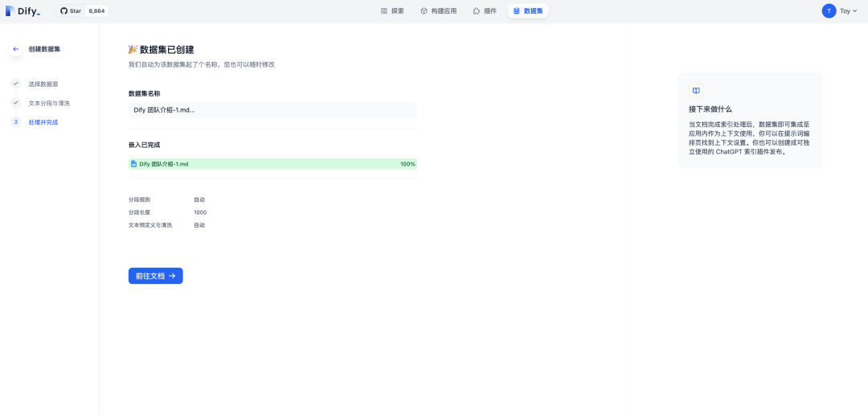Click the Dify logo
Image resolution: width=868 pixels, height=415 pixels.
[x=23, y=11]
